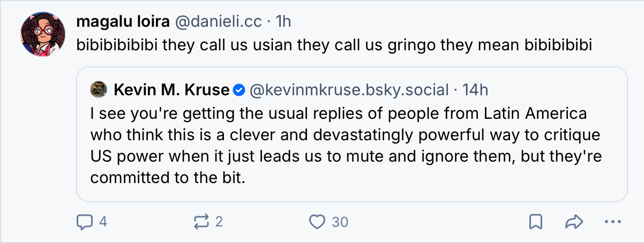Click the reply speech bubble icon

(84, 222)
